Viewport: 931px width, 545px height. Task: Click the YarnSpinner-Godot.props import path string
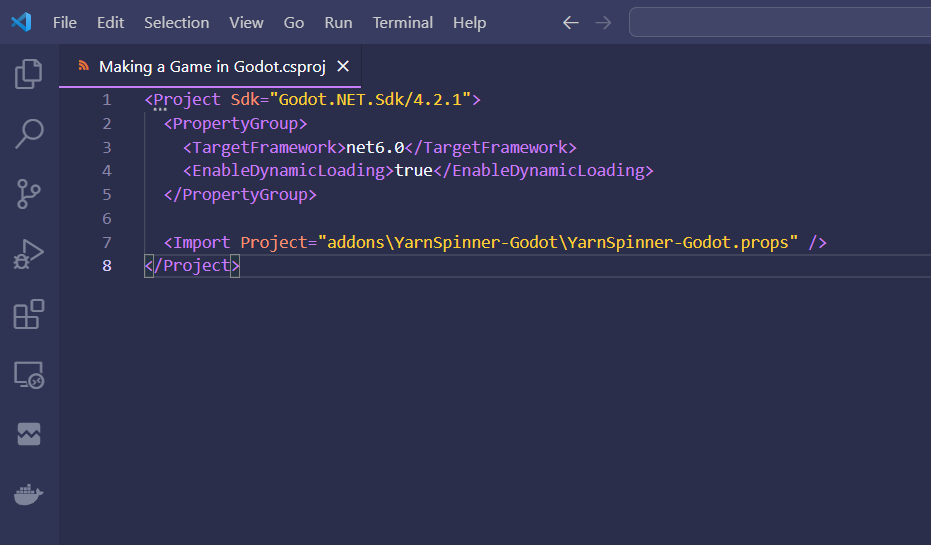pos(558,242)
